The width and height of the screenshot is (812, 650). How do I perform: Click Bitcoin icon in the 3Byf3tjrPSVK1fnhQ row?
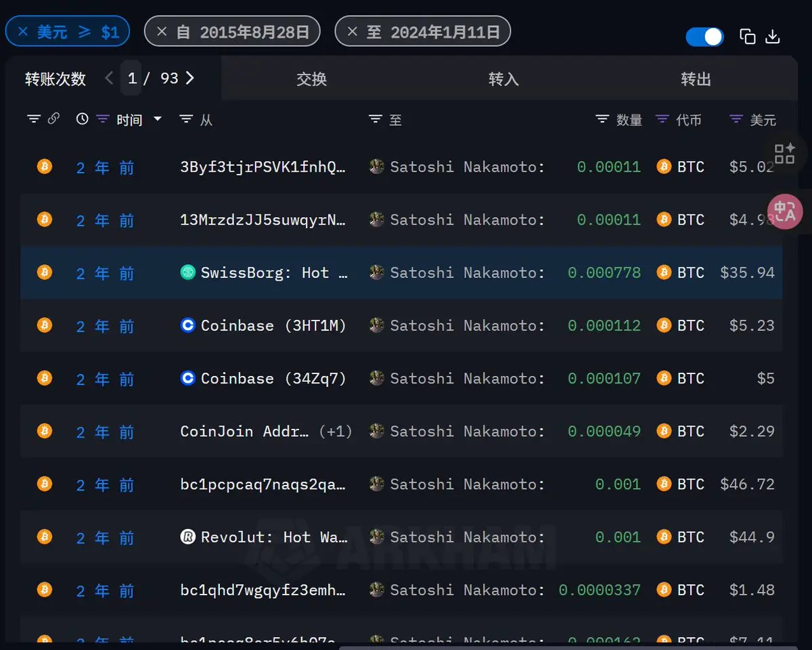(45, 166)
